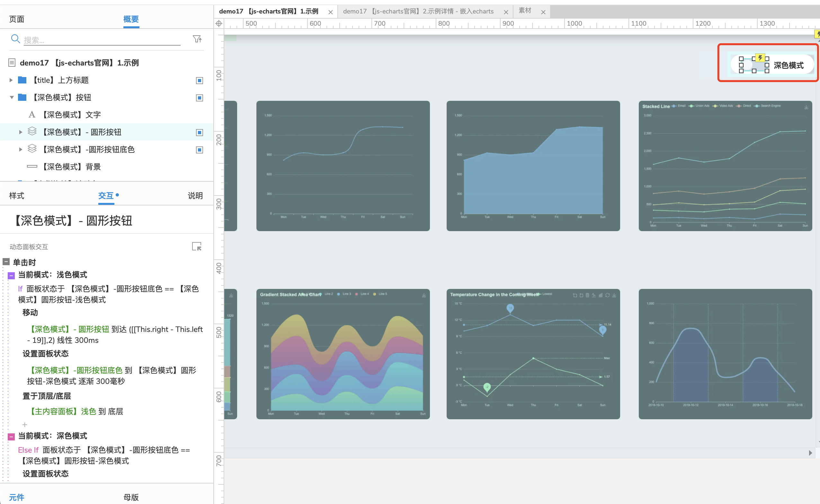Open the 元件 libraries tab

tap(17, 497)
